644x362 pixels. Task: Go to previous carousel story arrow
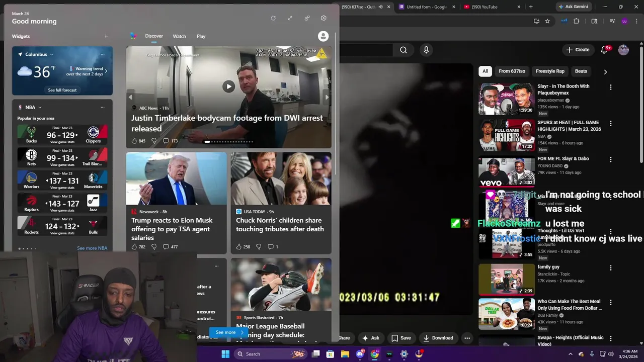coord(130,98)
